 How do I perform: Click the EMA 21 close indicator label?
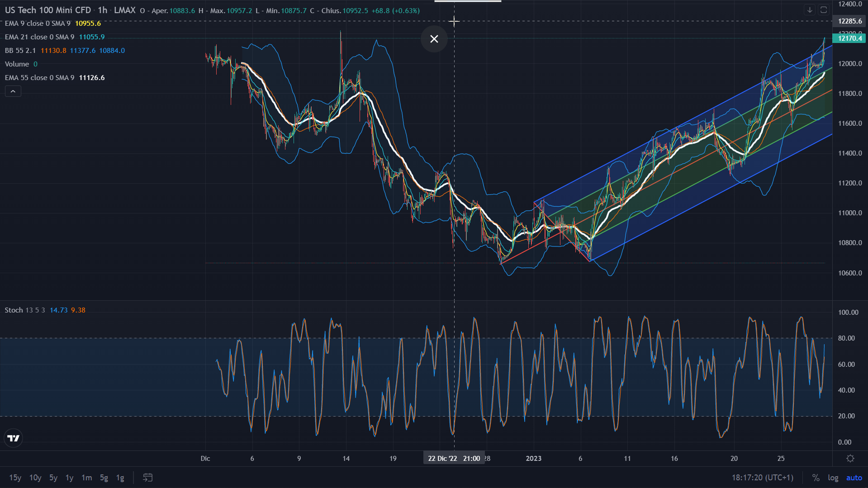[39, 37]
